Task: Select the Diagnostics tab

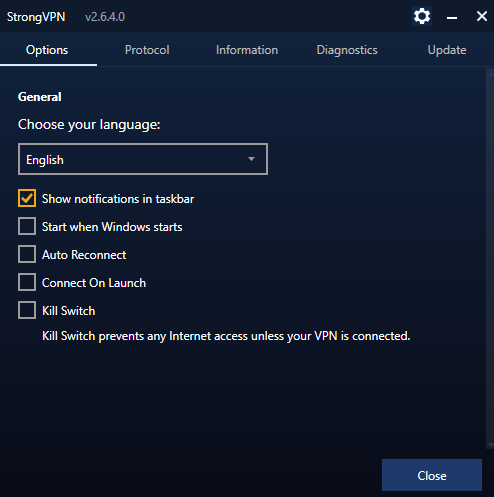Action: pyautogui.click(x=347, y=50)
